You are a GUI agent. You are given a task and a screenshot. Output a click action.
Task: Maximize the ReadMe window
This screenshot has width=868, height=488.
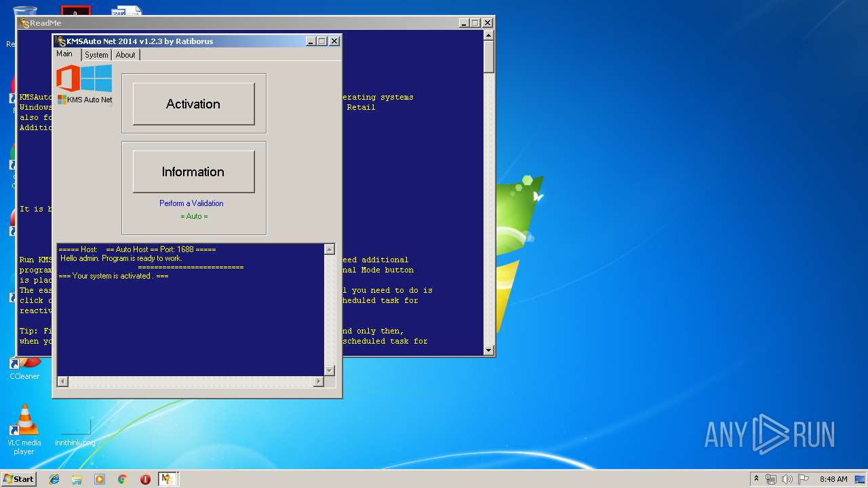[475, 23]
